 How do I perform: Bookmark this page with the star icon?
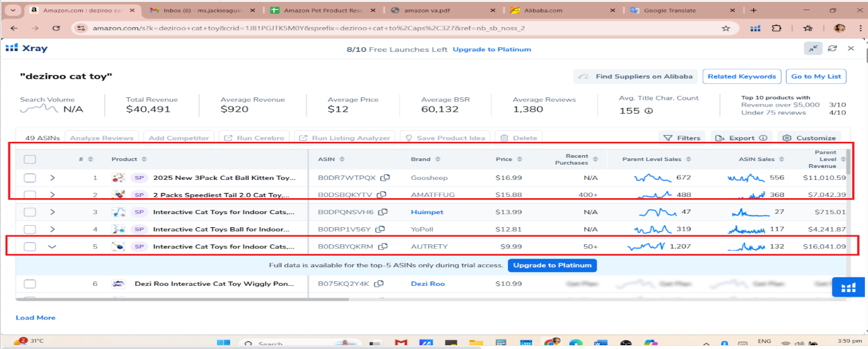pyautogui.click(x=726, y=28)
